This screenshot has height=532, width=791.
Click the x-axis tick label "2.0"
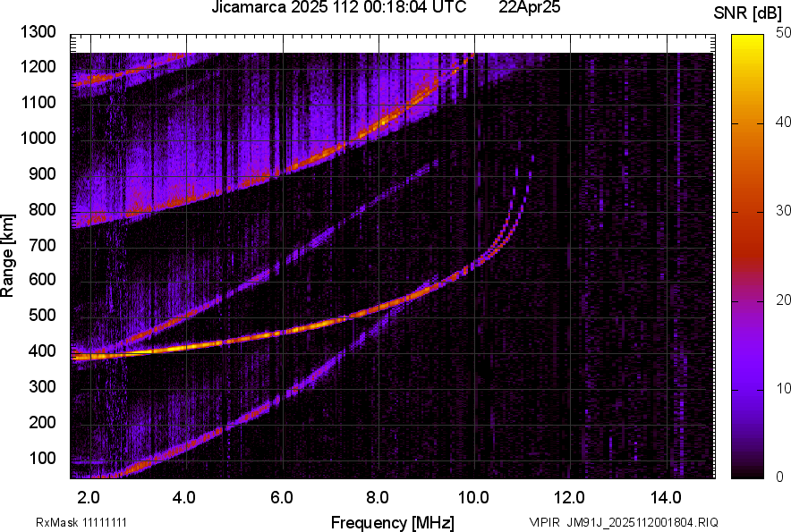[89, 498]
